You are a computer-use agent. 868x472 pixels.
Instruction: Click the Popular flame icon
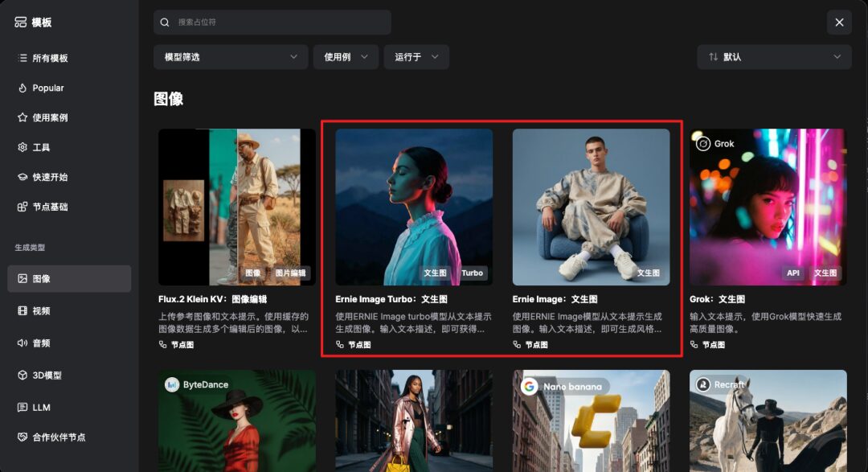[x=23, y=88]
